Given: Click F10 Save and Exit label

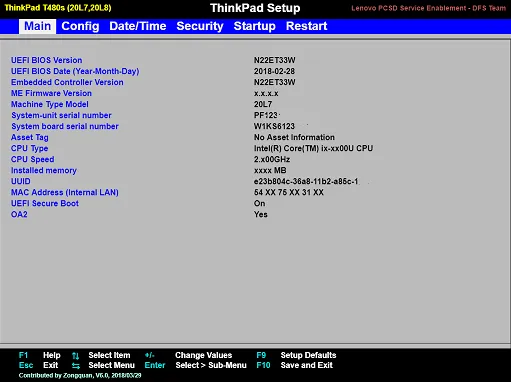Looking at the screenshot, I should 295,365.
